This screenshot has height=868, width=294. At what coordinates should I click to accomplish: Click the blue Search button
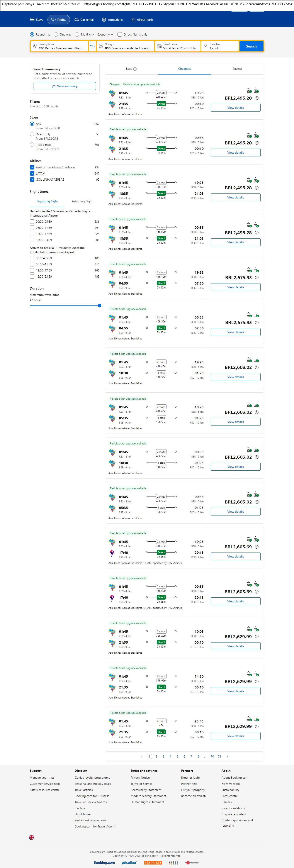(251, 46)
